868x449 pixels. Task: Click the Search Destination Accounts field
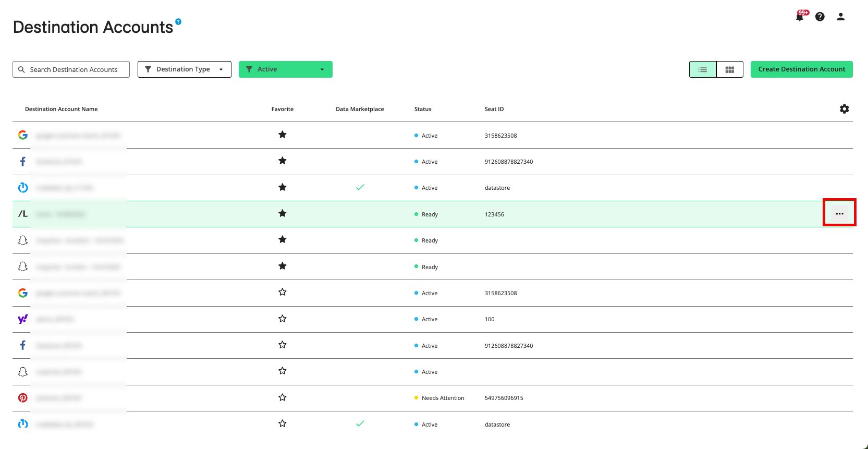(73, 69)
